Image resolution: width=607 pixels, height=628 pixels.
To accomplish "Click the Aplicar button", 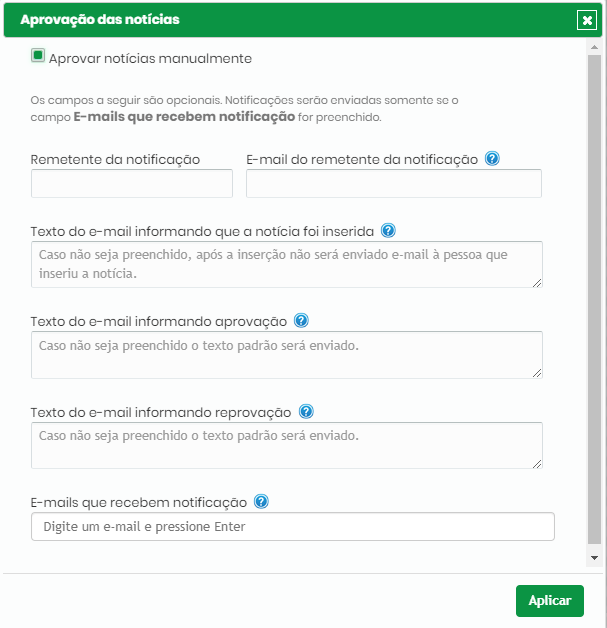I will pos(550,600).
